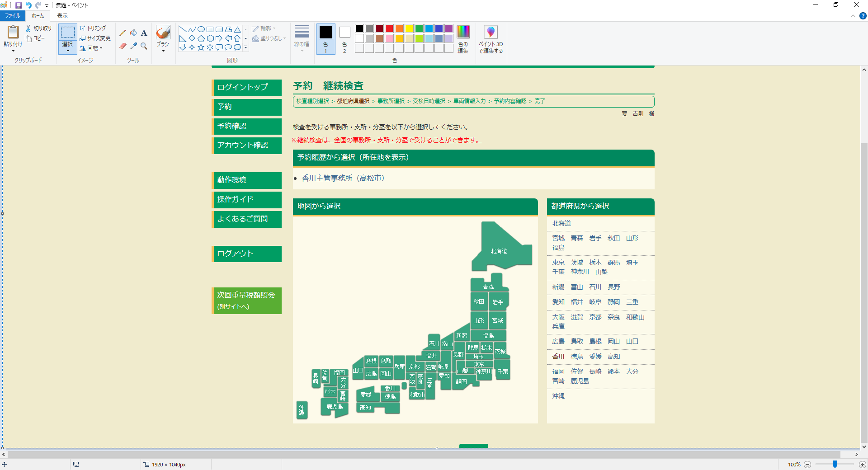Open Paint help question mark icon
This screenshot has height=470, width=868.
[863, 16]
